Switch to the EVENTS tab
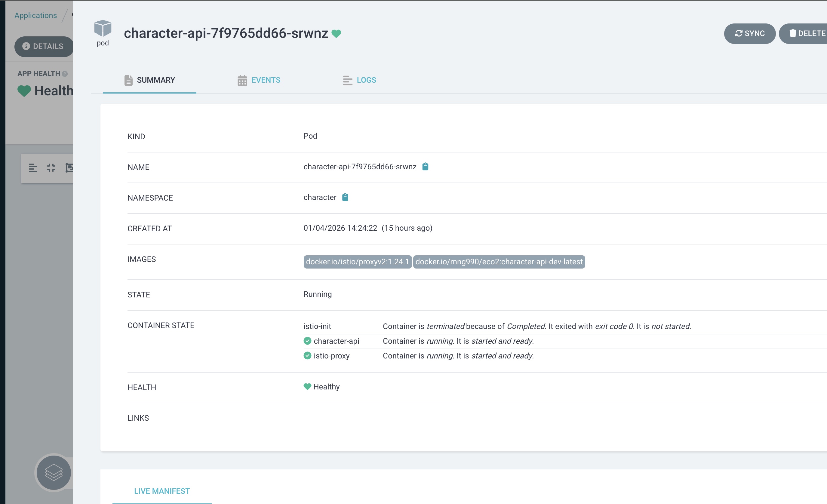The width and height of the screenshot is (827, 504). coord(259,80)
